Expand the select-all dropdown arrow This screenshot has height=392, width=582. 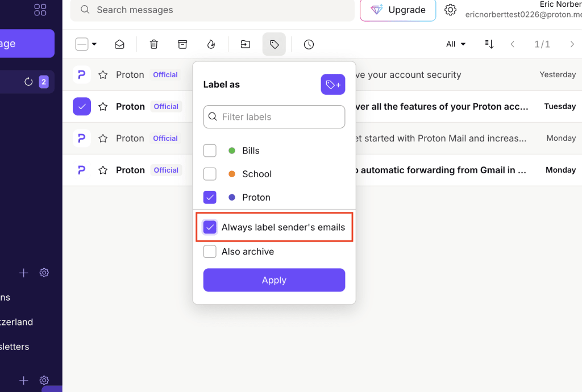click(x=94, y=44)
